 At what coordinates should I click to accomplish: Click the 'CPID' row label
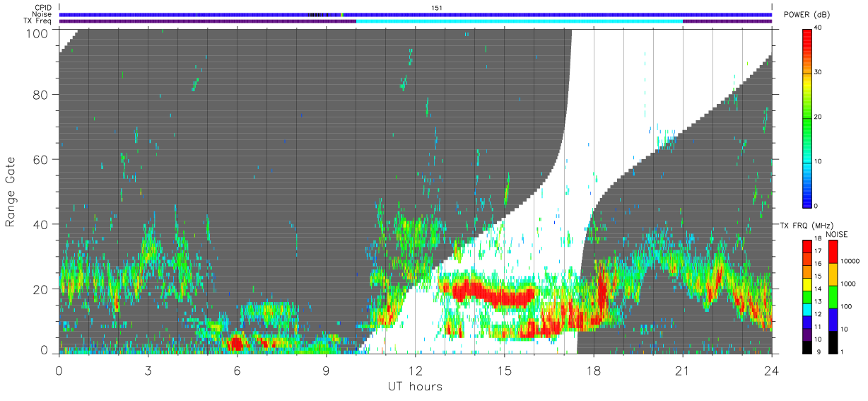point(43,8)
